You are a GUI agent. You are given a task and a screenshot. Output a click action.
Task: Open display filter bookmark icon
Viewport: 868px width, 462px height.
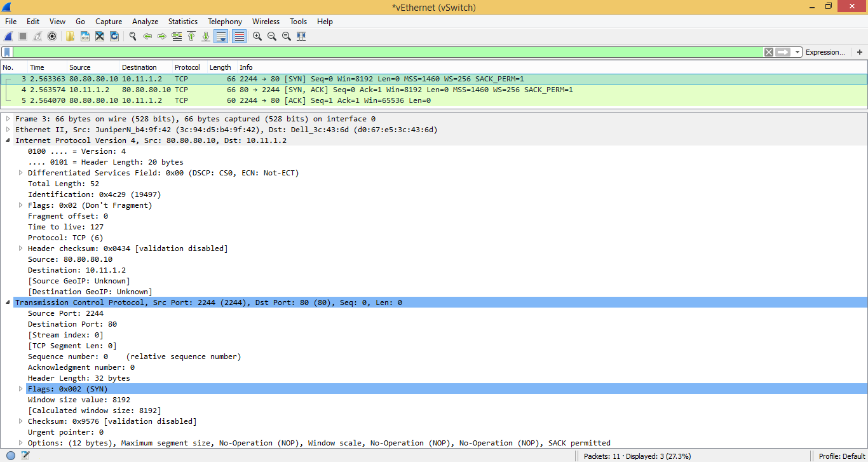point(7,52)
